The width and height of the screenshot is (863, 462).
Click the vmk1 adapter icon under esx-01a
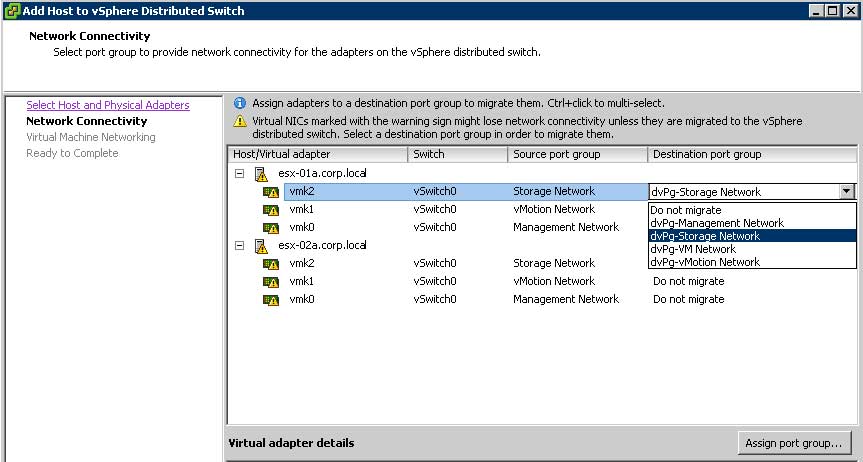(x=271, y=210)
